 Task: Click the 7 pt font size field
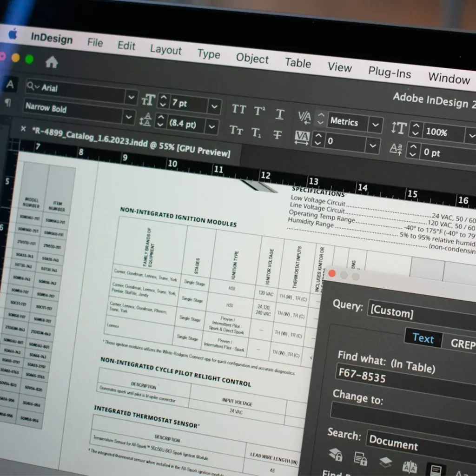click(x=189, y=104)
